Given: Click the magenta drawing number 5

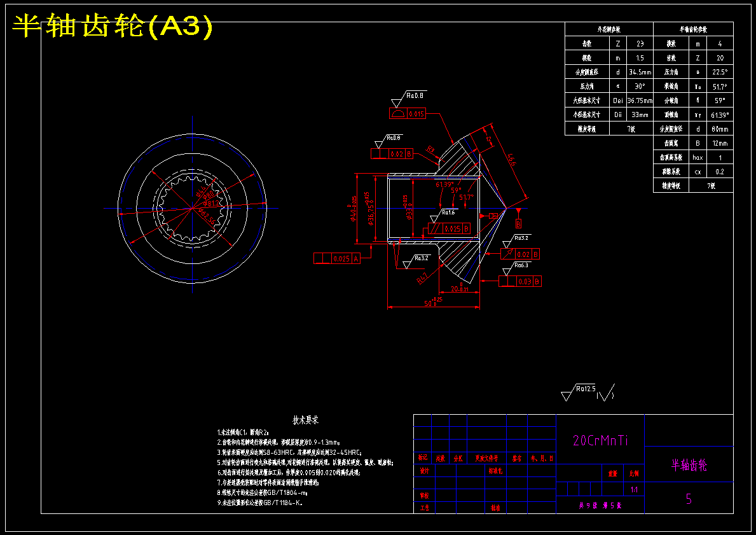Looking at the screenshot, I should pyautogui.click(x=689, y=499).
